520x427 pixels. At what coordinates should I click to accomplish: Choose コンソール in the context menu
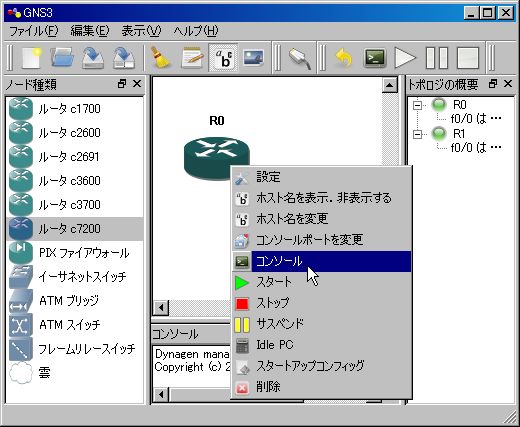322,261
